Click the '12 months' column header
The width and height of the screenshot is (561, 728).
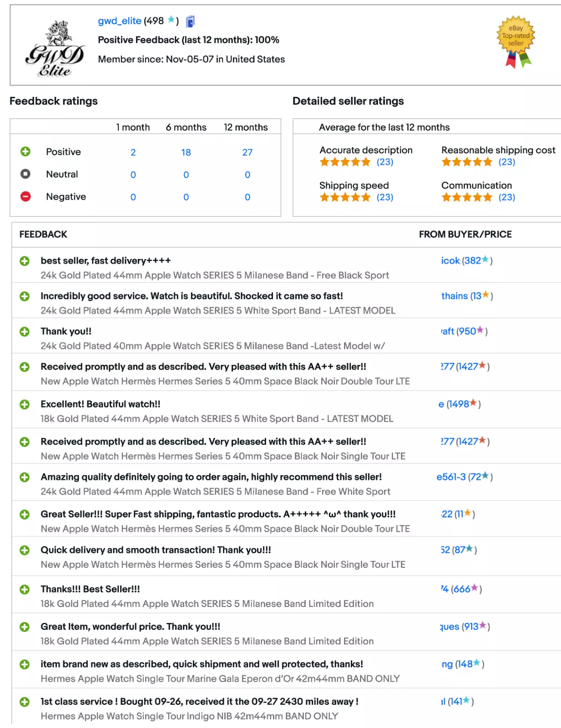click(x=246, y=127)
